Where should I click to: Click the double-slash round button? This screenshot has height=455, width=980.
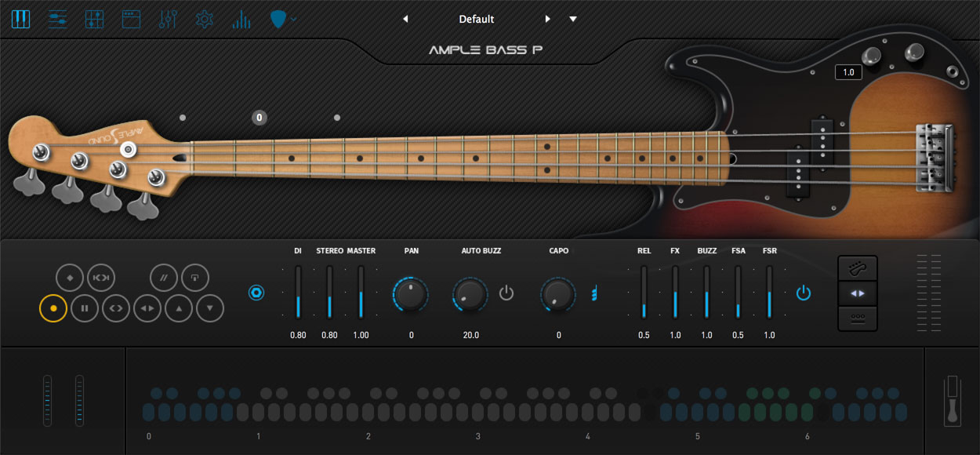[x=164, y=278]
